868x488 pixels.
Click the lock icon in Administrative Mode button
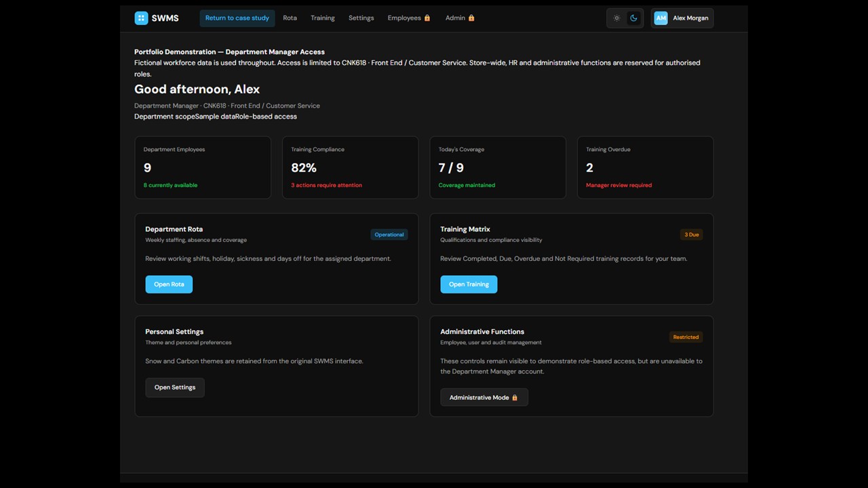(x=515, y=398)
